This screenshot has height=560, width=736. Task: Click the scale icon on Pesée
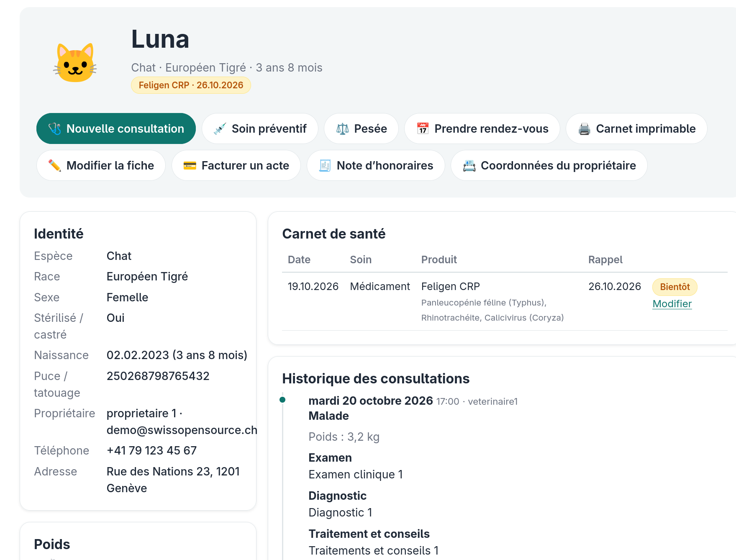(x=342, y=128)
